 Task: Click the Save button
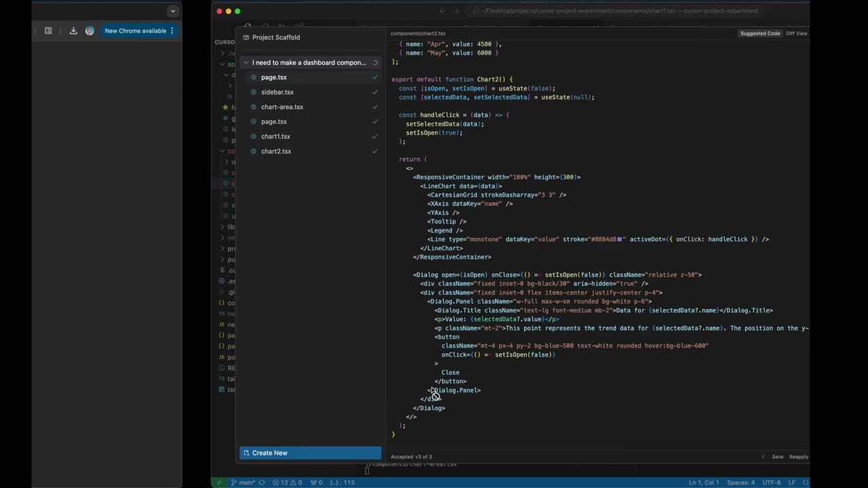(x=778, y=457)
